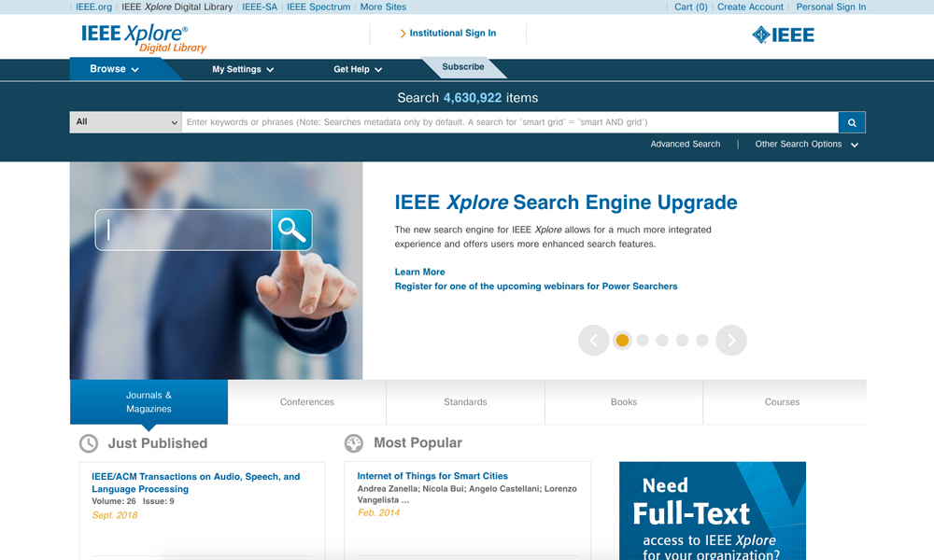Advance to next carousel slide arrow
Viewport: 934px width, 560px height.
(730, 341)
